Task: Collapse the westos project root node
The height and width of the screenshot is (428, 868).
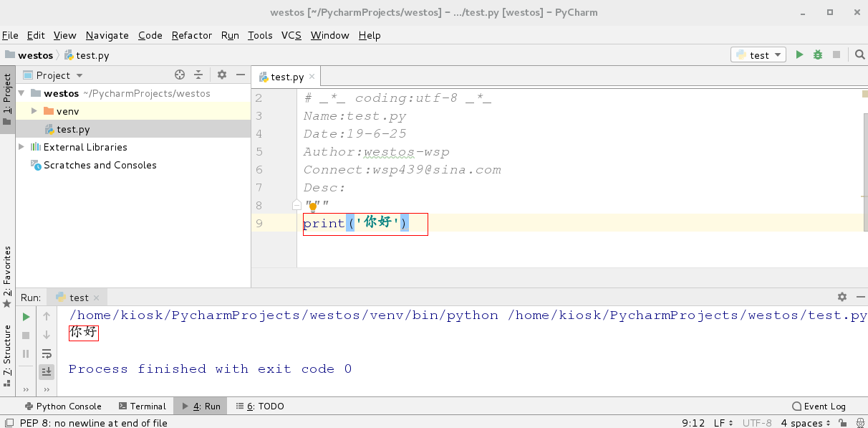Action: point(21,93)
